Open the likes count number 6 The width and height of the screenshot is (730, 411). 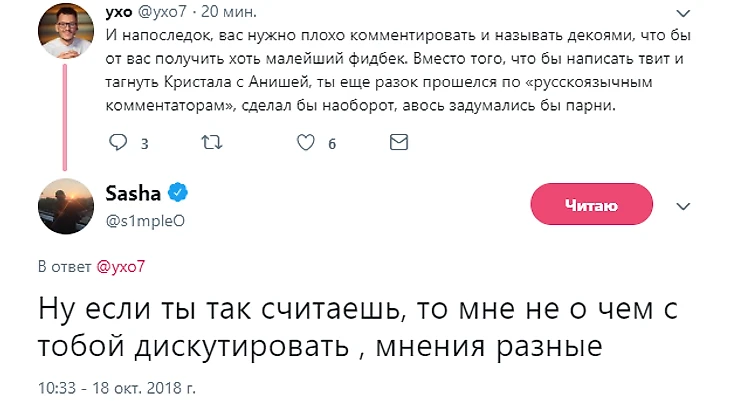point(332,144)
